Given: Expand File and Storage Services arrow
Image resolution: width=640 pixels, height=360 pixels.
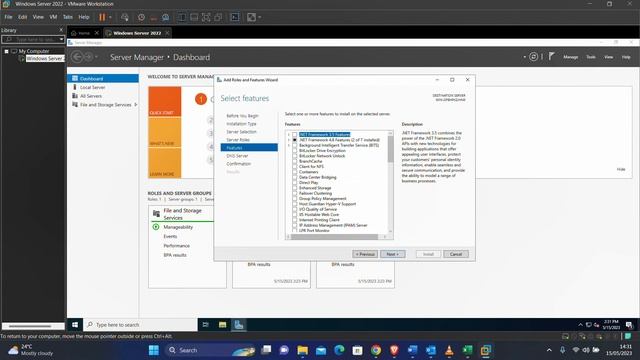Looking at the screenshot, I should click(136, 105).
